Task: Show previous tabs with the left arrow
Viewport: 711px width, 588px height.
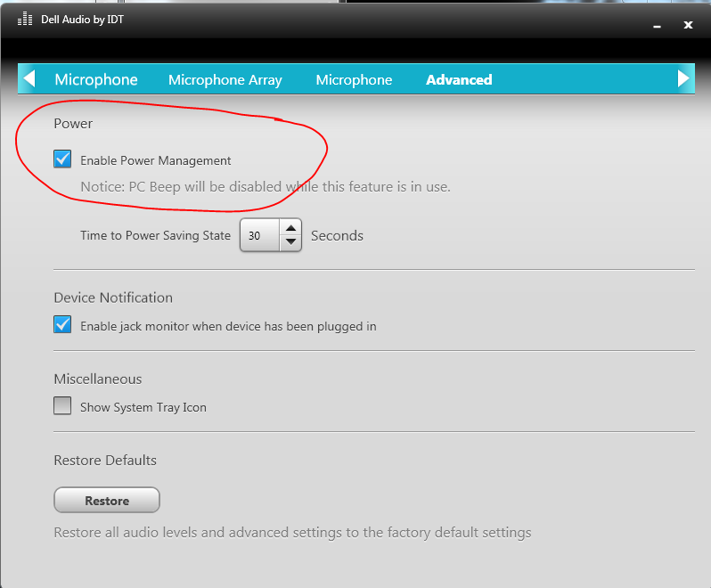Action: [29, 78]
